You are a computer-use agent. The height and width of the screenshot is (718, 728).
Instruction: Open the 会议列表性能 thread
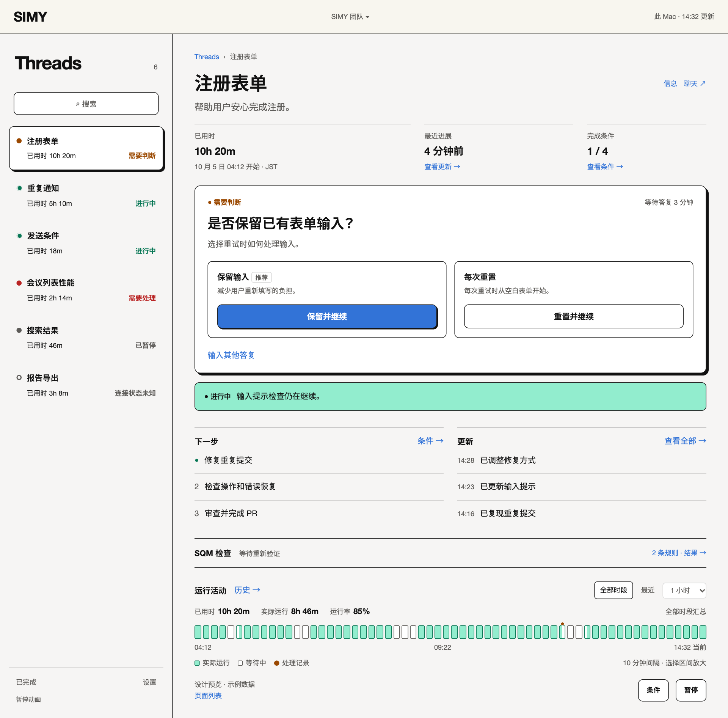pos(86,290)
